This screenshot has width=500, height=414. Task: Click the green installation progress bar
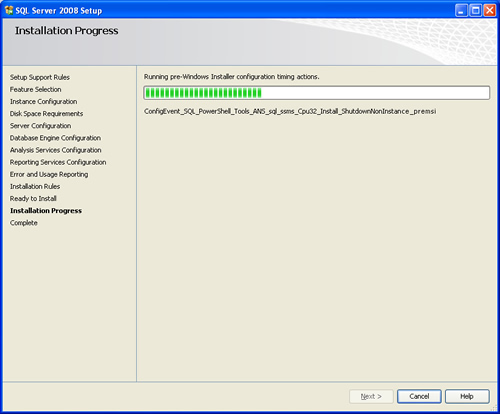tap(317, 93)
